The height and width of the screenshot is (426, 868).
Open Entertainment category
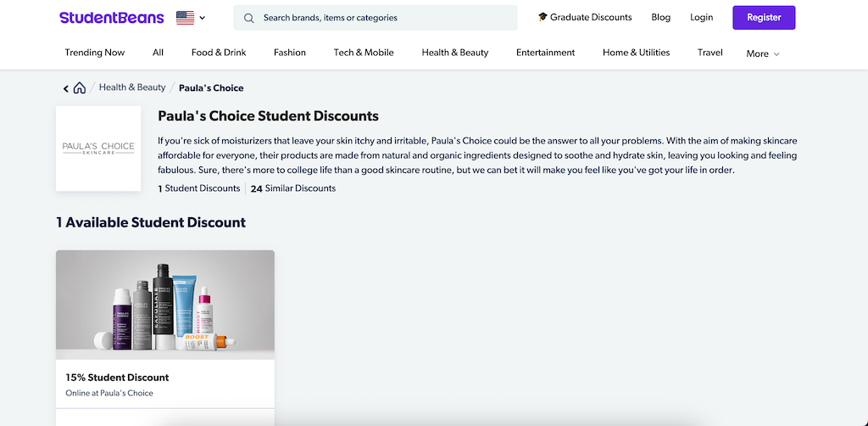tap(545, 53)
